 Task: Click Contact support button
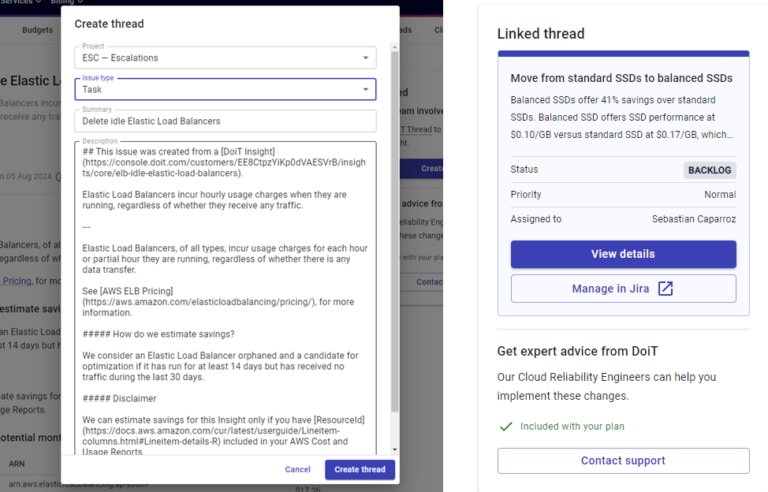(623, 461)
